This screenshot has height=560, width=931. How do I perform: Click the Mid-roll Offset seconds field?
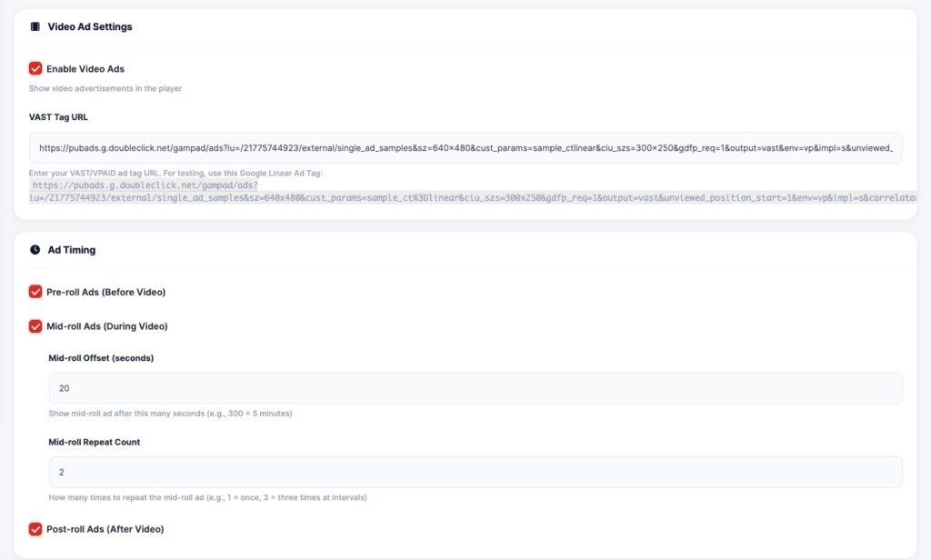pos(475,387)
